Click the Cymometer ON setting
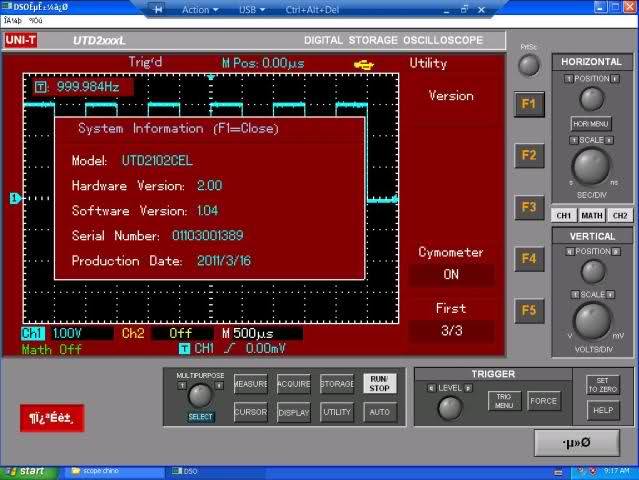The height and width of the screenshot is (480, 639). (451, 274)
